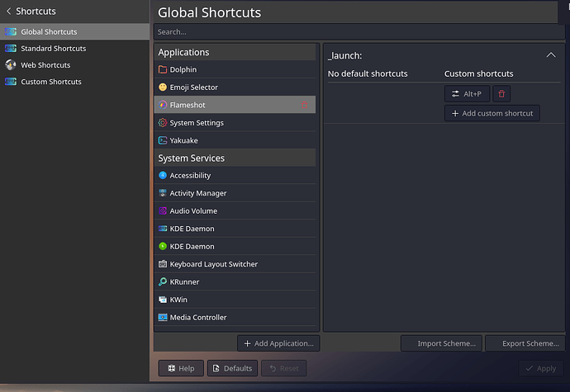
Task: Click Export Scheme...
Action: 525,343
